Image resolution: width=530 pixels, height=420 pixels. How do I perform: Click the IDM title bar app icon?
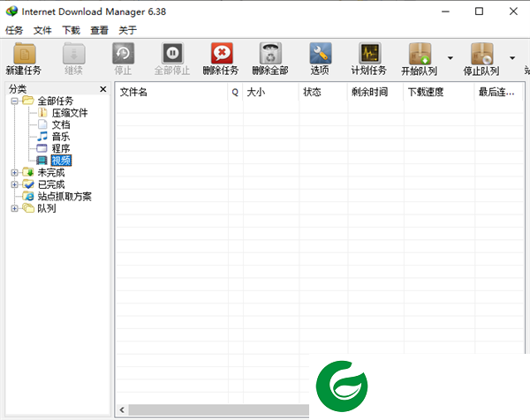pos(11,11)
